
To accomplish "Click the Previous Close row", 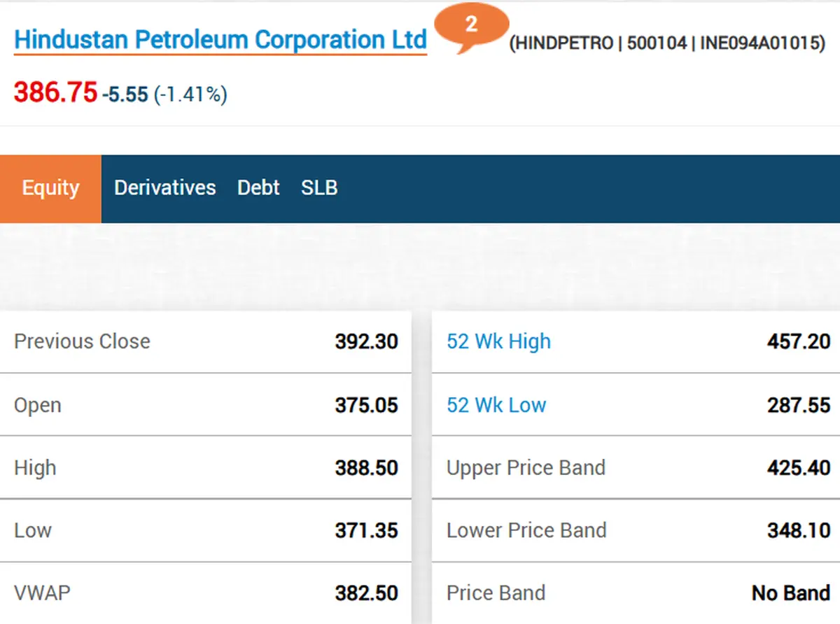I will pos(205,341).
